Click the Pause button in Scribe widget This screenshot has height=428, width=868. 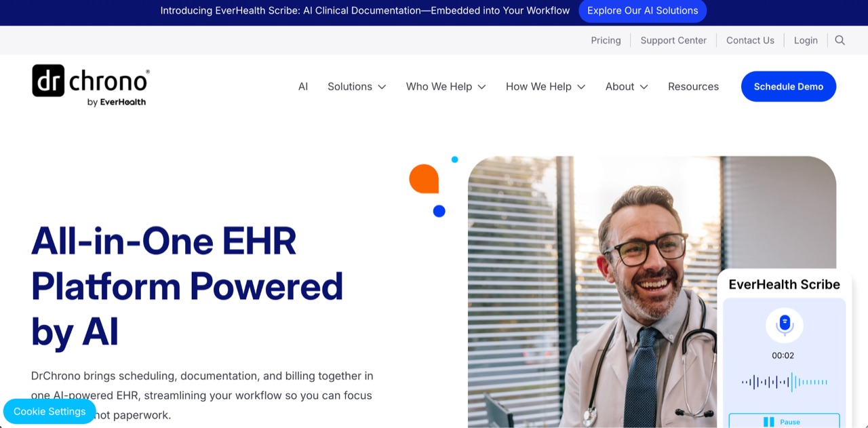[x=784, y=421]
